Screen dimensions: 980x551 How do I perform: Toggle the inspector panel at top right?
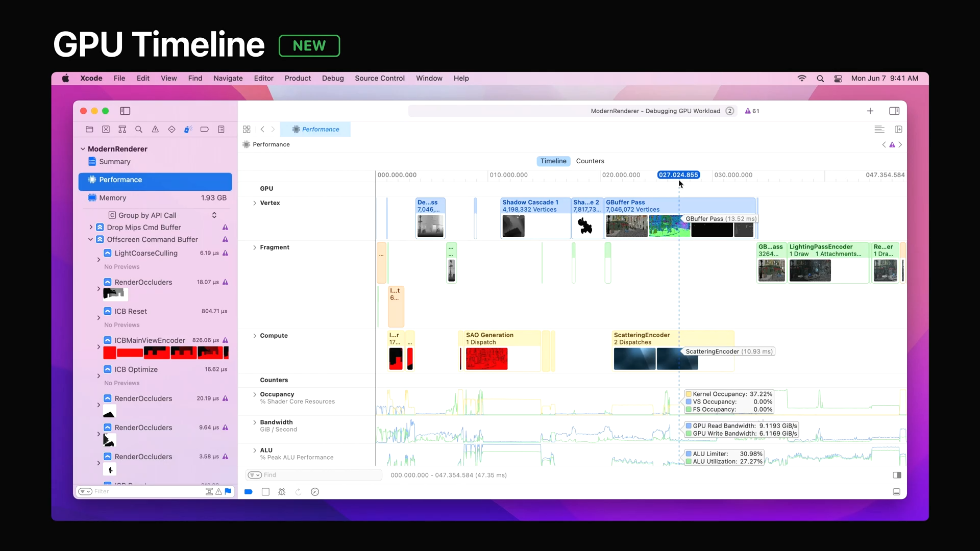pyautogui.click(x=894, y=111)
